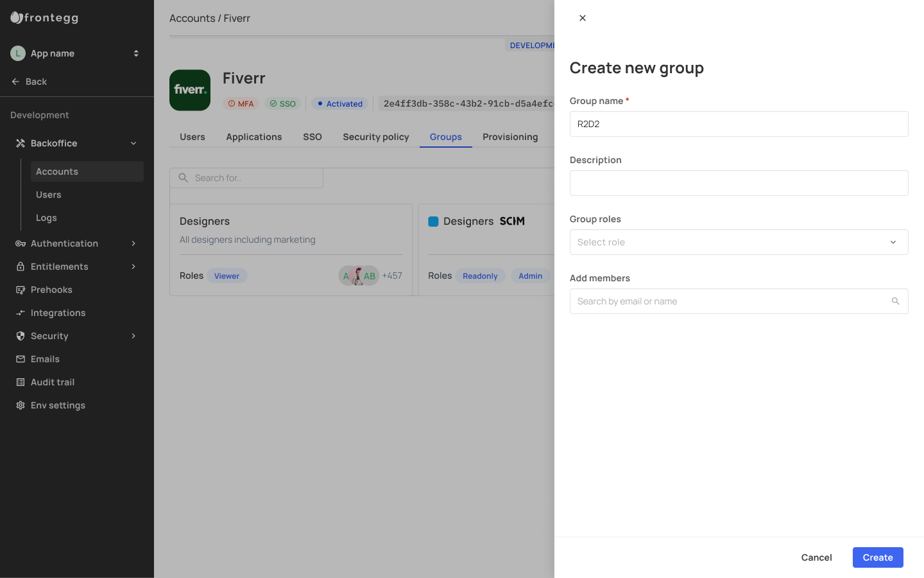Click the DEVELOPMENT environment badge
This screenshot has height=578, width=924.
tap(530, 45)
